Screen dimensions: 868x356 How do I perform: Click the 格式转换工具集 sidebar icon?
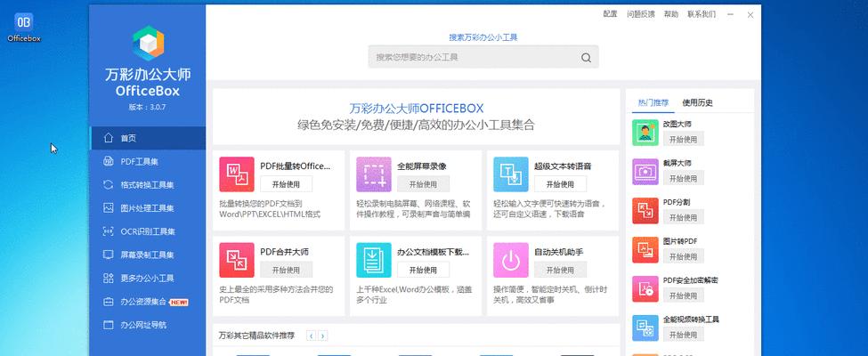click(x=109, y=184)
